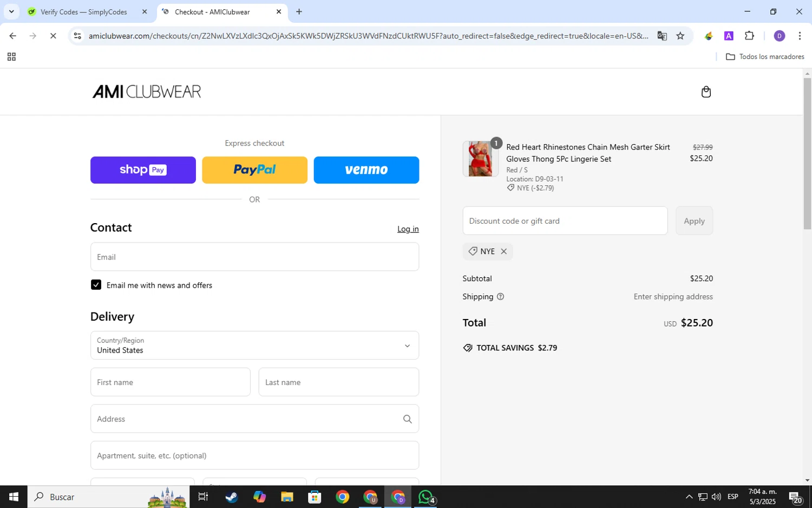Open the Chrome profile avatar D

[x=780, y=36]
